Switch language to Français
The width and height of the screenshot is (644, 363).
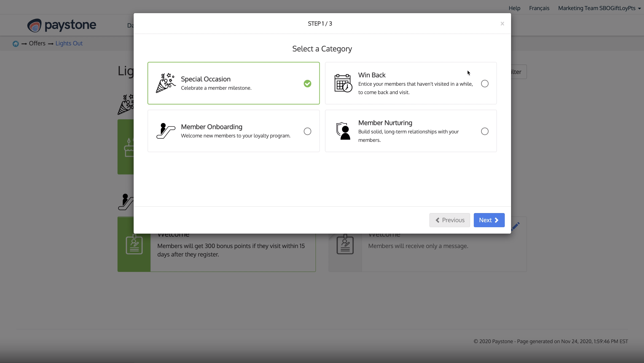539,8
